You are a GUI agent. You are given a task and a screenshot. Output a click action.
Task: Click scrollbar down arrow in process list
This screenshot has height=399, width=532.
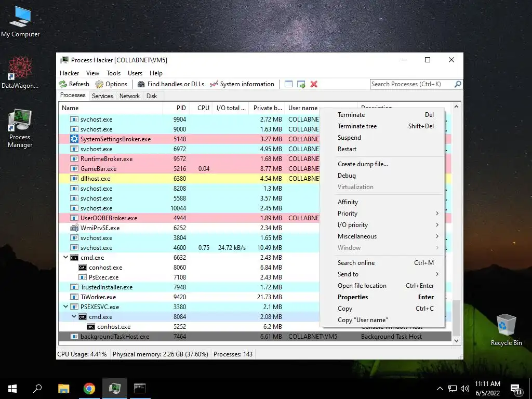click(x=456, y=341)
